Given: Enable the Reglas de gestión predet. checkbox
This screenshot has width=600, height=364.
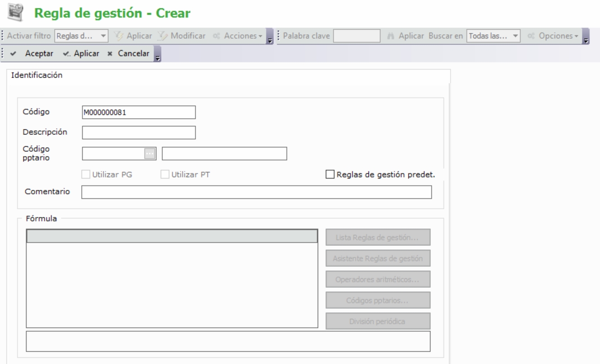Looking at the screenshot, I should click(x=330, y=175).
